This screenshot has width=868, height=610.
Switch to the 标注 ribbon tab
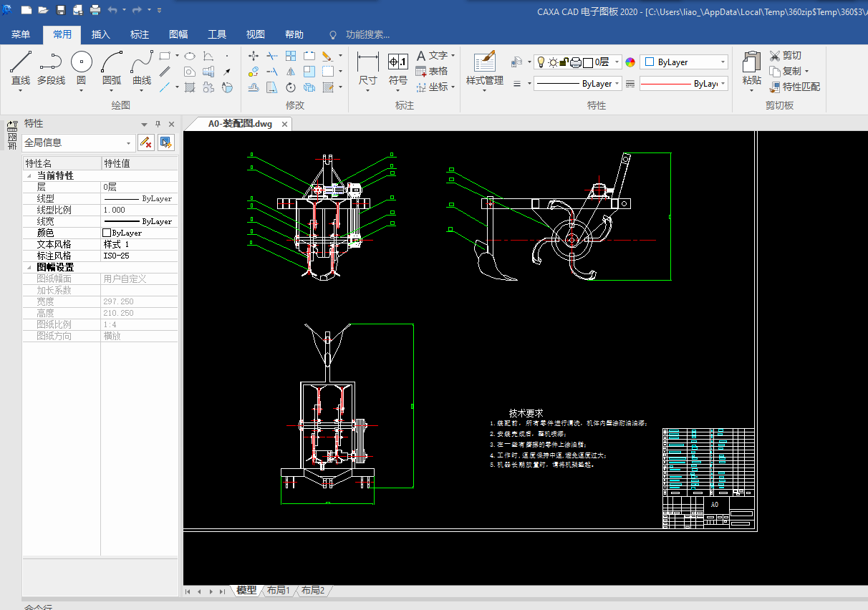[140, 34]
